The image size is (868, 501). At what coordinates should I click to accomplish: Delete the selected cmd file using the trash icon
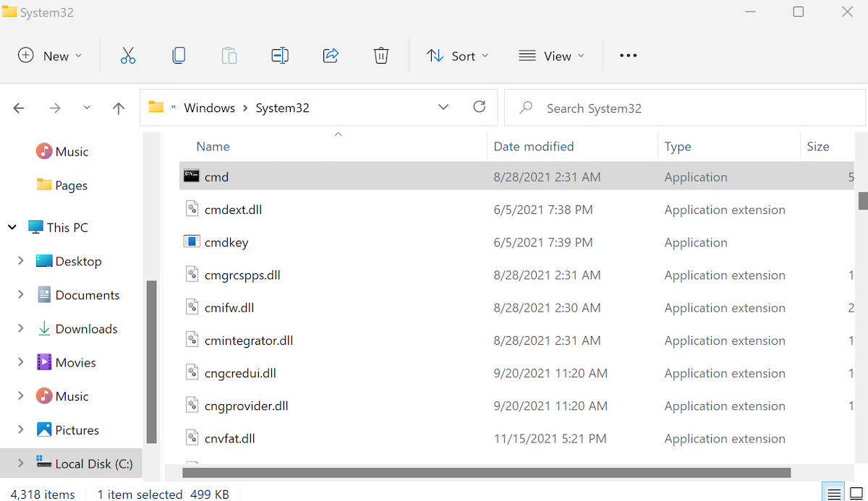coord(381,55)
